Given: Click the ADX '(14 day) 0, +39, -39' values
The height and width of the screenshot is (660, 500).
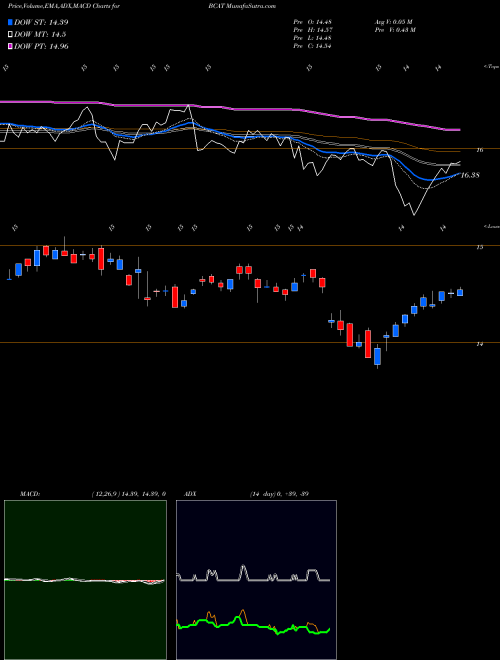Looking at the screenshot, I should point(279,494).
